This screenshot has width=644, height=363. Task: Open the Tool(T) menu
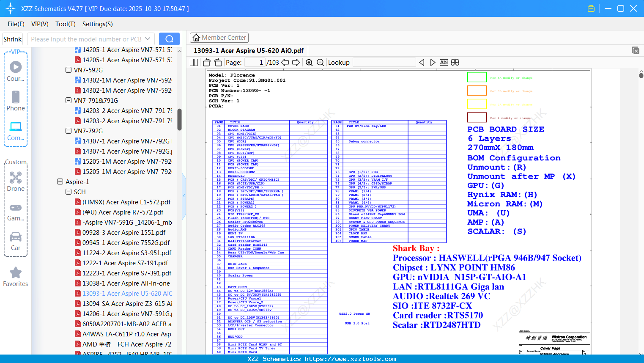tap(66, 24)
